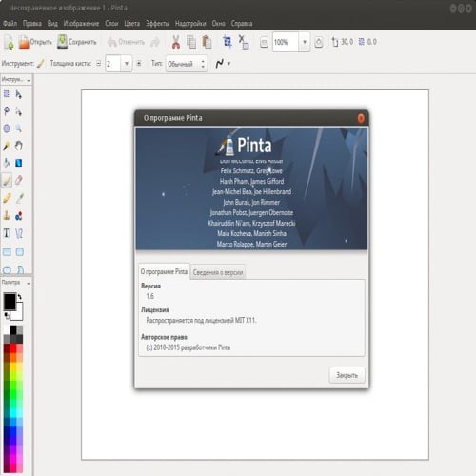Open the Цвета menu
This screenshot has height=476, width=476.
pos(132,24)
